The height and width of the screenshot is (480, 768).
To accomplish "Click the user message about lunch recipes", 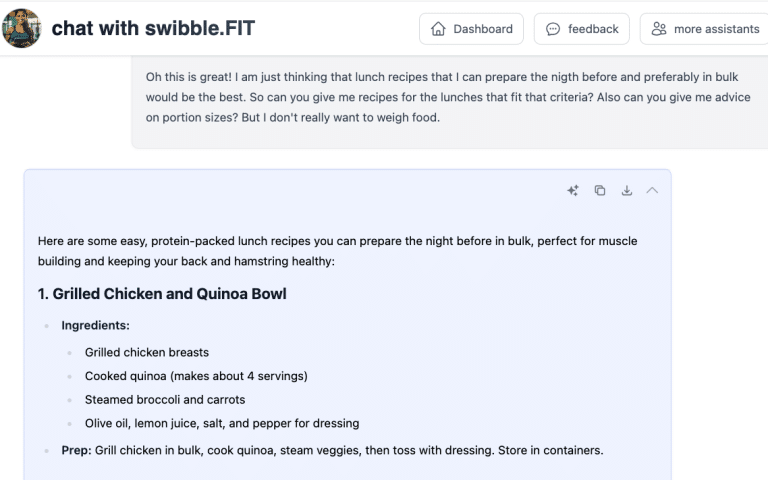I will pyautogui.click(x=398, y=97).
